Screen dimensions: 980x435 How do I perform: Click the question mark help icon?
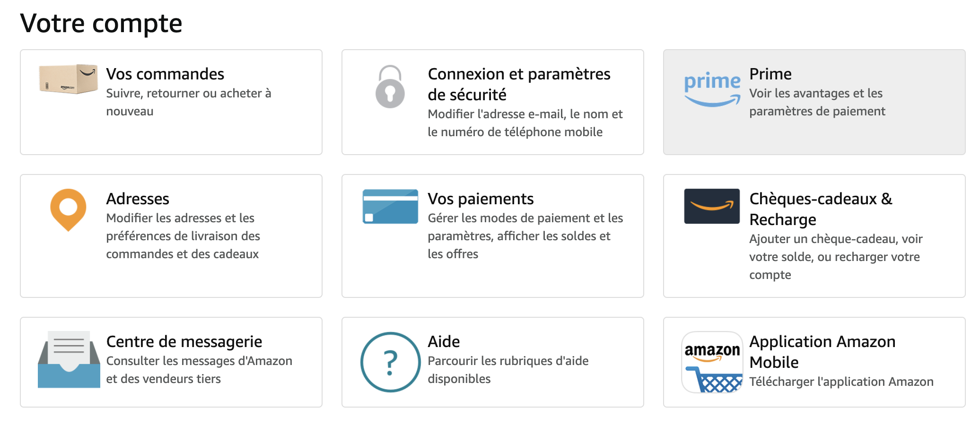[390, 362]
